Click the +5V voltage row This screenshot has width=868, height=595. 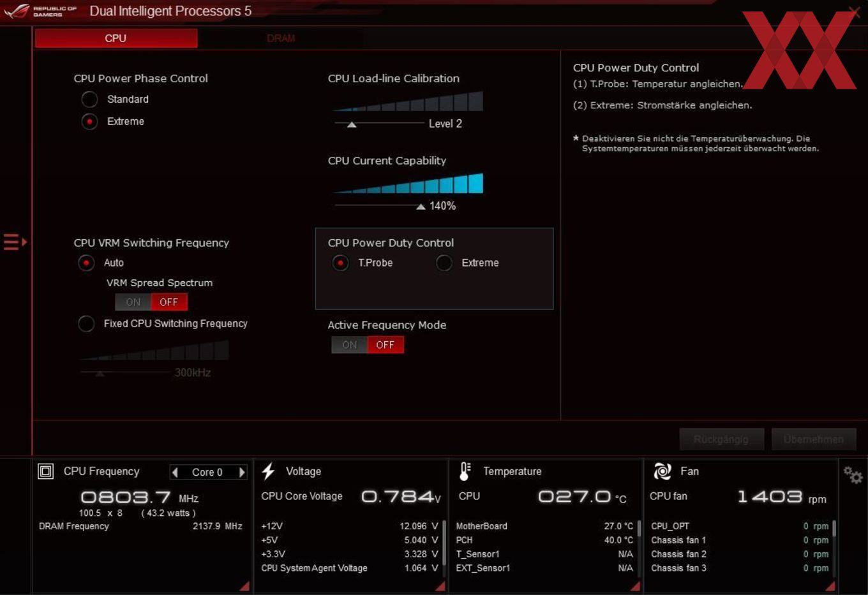350,540
